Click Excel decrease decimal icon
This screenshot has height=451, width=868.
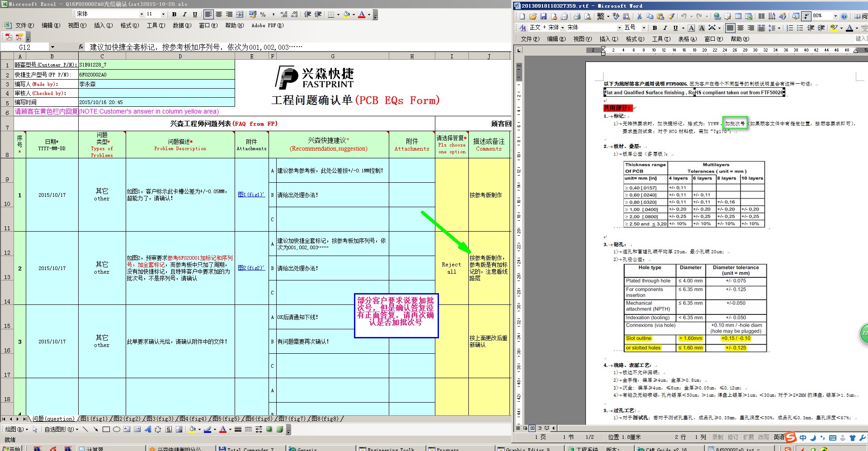294,14
